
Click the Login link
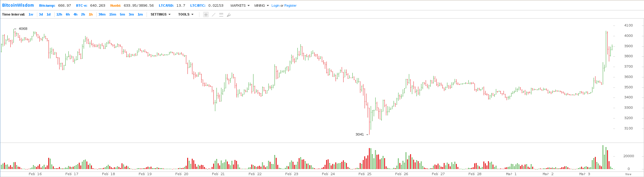coord(275,5)
